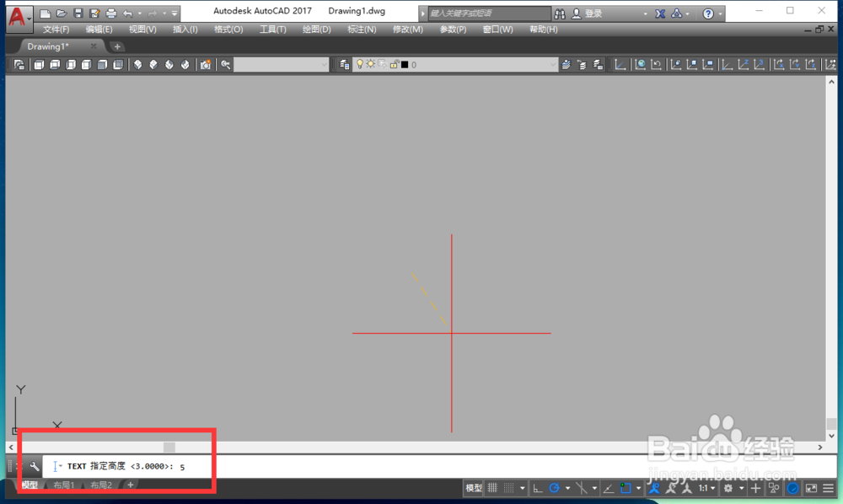Open the 文件(F) menu
This screenshot has width=843, height=504.
pos(56,29)
